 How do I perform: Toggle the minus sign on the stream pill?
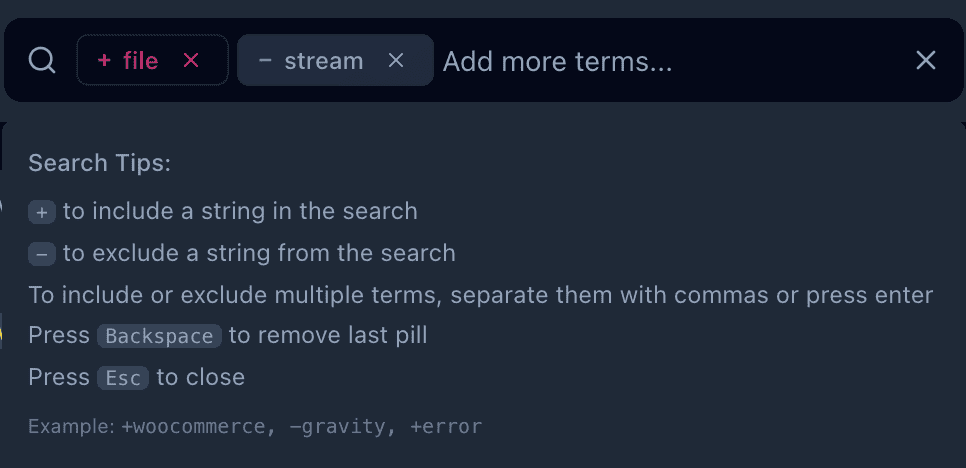point(265,61)
